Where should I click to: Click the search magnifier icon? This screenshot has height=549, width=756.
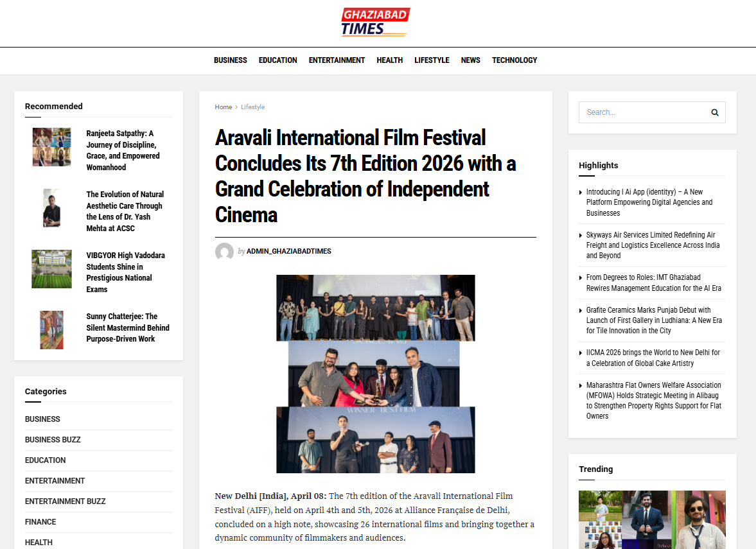[714, 112]
